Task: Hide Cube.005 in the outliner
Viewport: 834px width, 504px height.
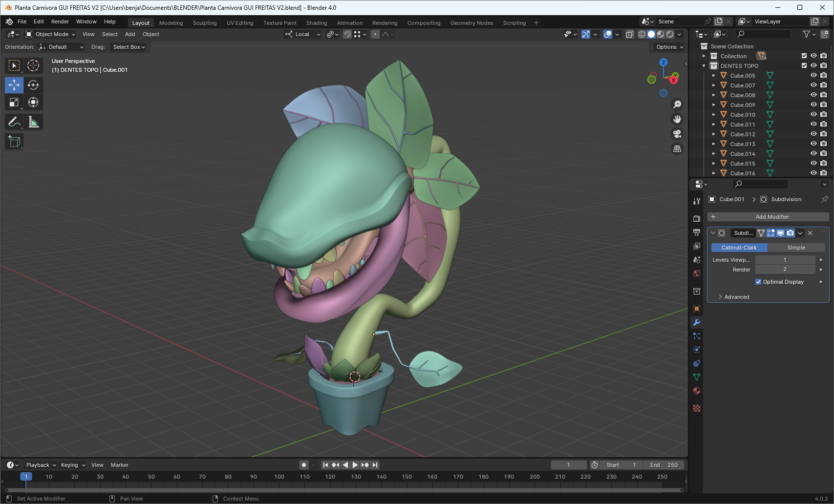Action: pos(813,76)
